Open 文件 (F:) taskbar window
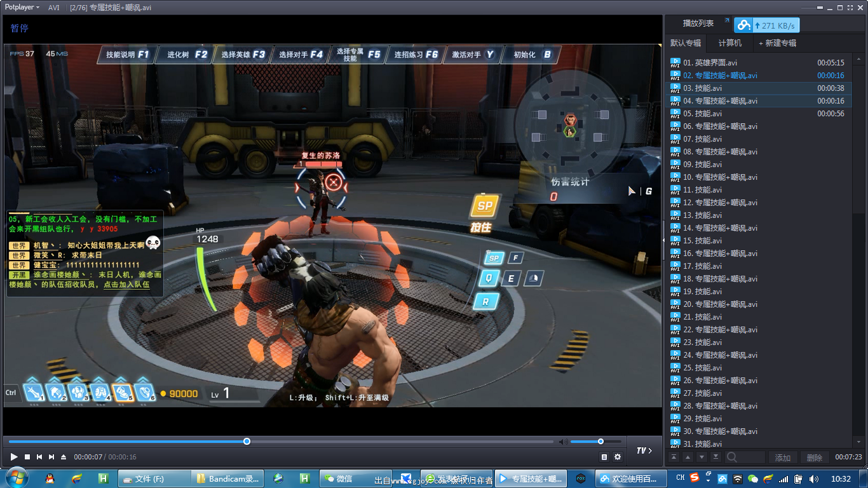 pyautogui.click(x=154, y=478)
